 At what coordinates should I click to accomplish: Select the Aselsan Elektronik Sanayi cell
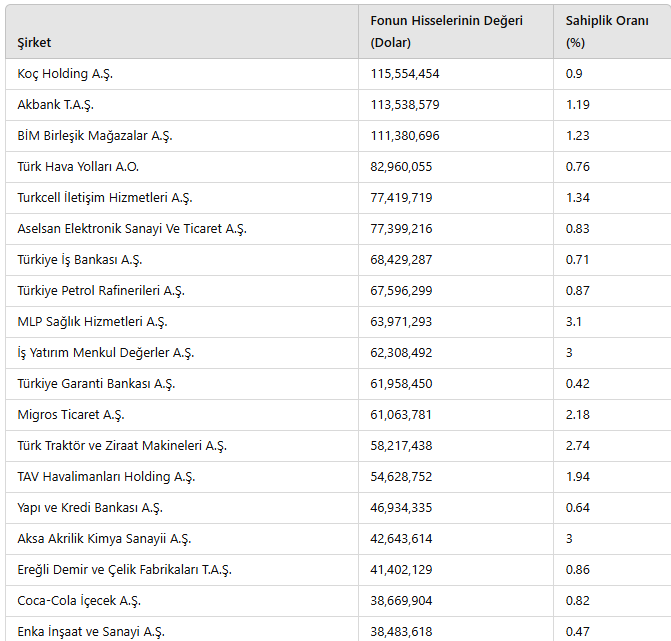coord(131,229)
